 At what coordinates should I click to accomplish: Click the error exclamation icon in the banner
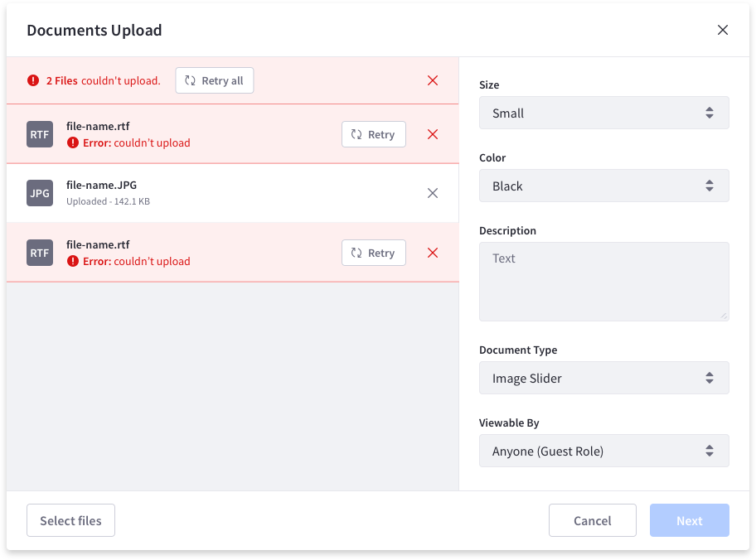[33, 80]
